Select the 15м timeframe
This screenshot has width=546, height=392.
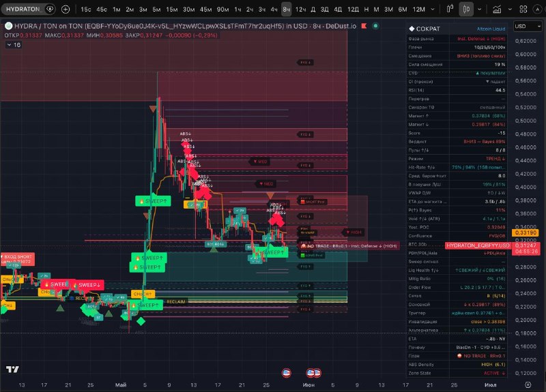tap(172, 10)
